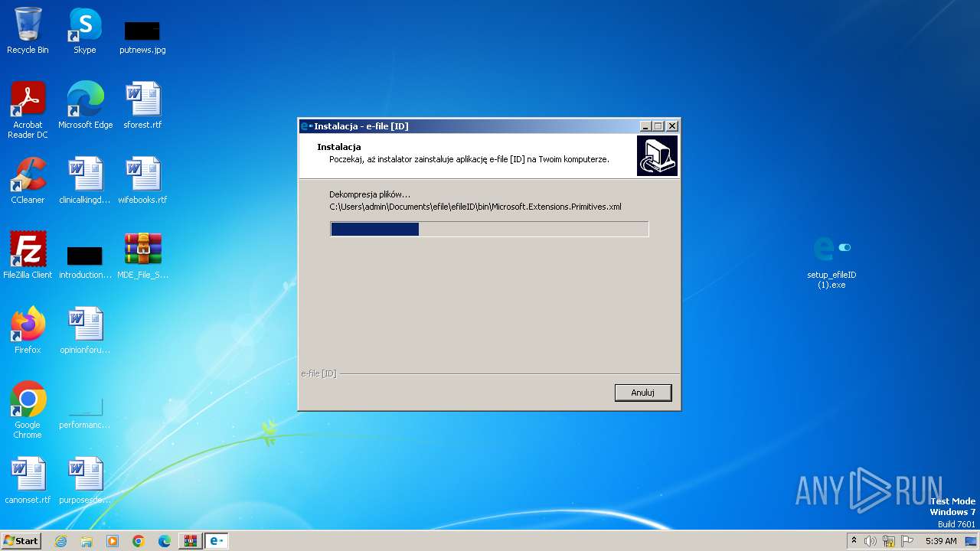Click the installation progress bar

[x=489, y=229]
